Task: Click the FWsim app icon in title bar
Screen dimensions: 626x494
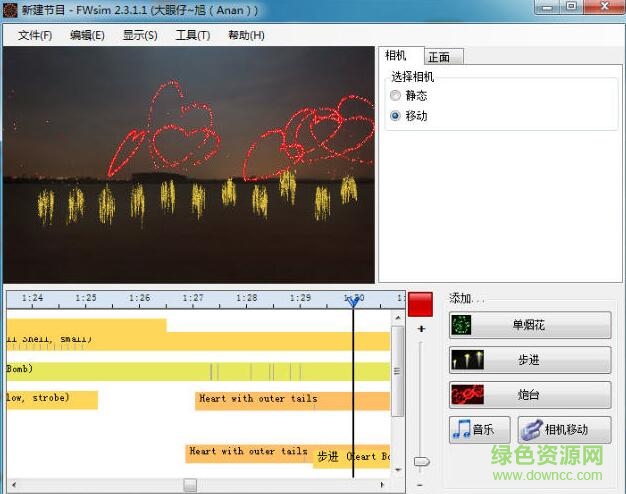Action: [x=10, y=9]
